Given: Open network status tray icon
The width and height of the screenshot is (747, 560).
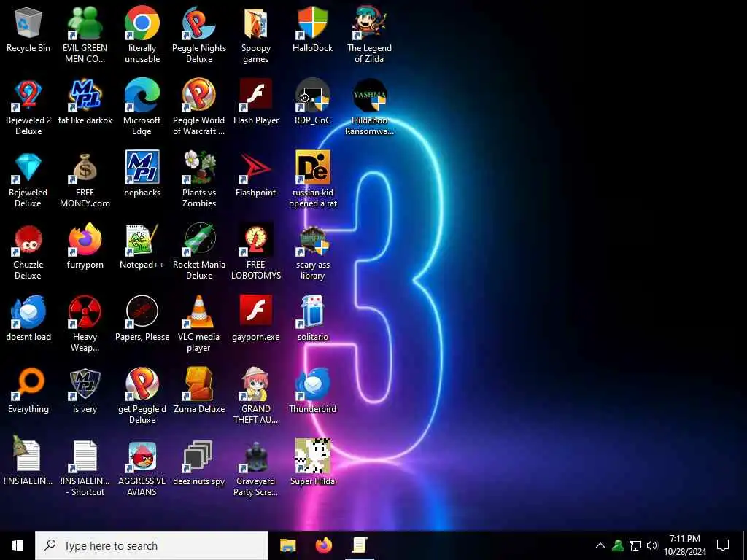Looking at the screenshot, I should pyautogui.click(x=635, y=545).
